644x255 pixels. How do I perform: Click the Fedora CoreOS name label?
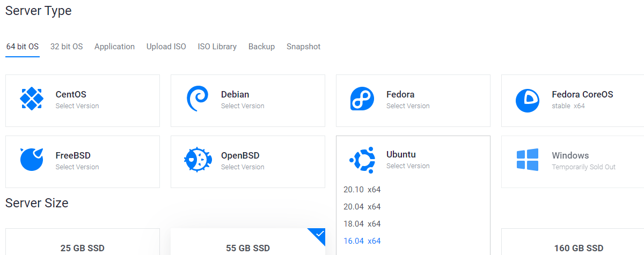coord(582,94)
